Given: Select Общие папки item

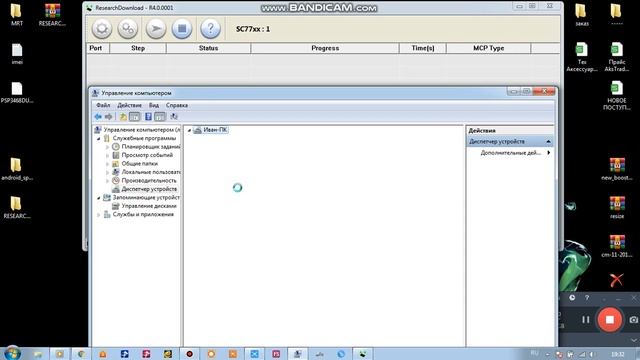Looking at the screenshot, I should pos(140,164).
